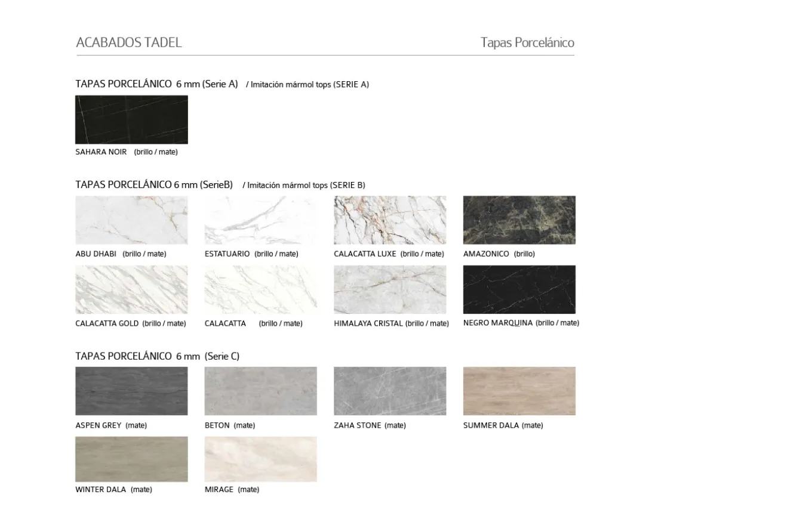Click the ACABADOS TADEL header title
Viewport: 812px width, 522px height.
(x=129, y=42)
